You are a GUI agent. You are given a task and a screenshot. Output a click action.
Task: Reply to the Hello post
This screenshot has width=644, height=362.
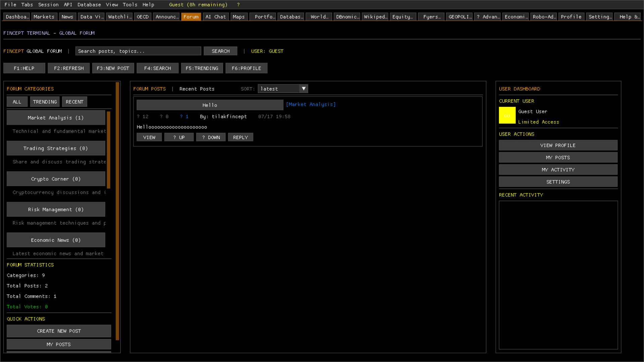240,137
